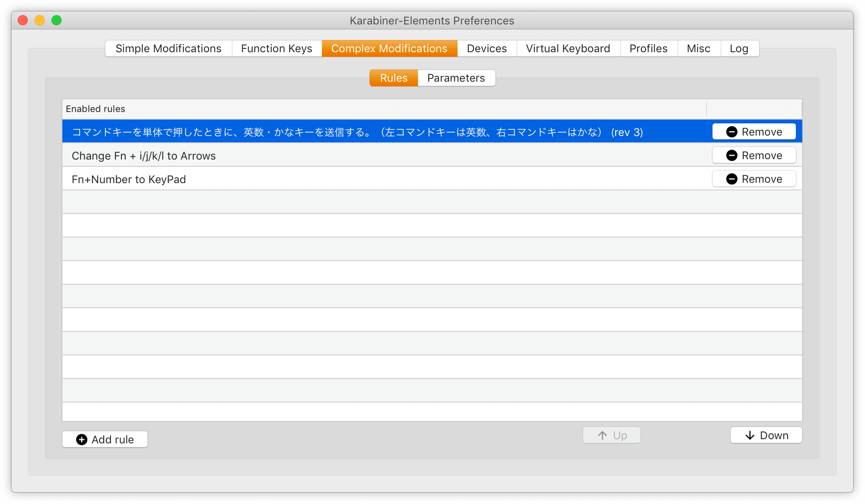865x504 pixels.
Task: Open the Virtual Keyboard tab
Action: tap(568, 48)
